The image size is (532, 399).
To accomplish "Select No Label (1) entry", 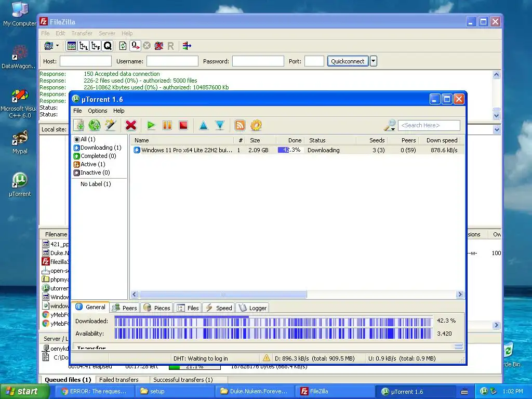I will [96, 184].
